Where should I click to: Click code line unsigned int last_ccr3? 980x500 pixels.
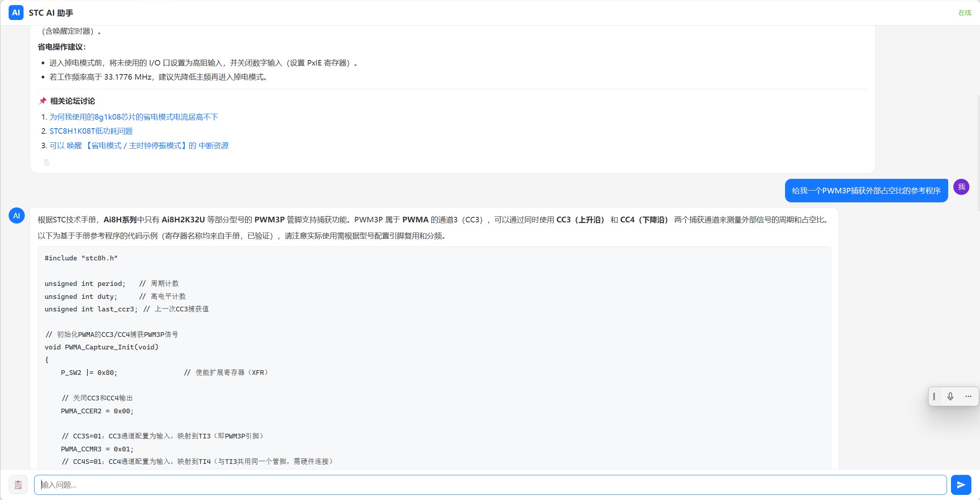tap(91, 309)
